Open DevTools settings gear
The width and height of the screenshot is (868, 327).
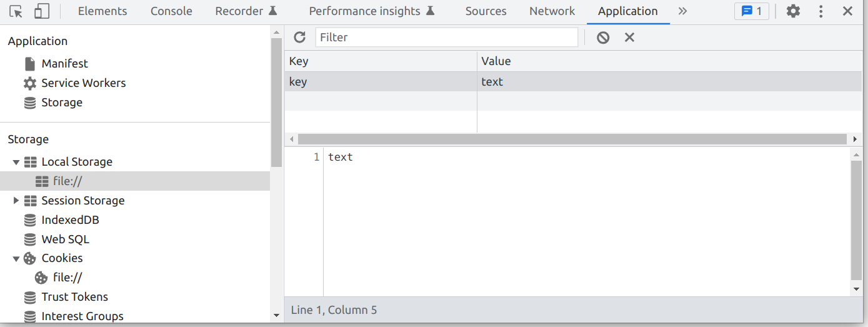point(793,11)
